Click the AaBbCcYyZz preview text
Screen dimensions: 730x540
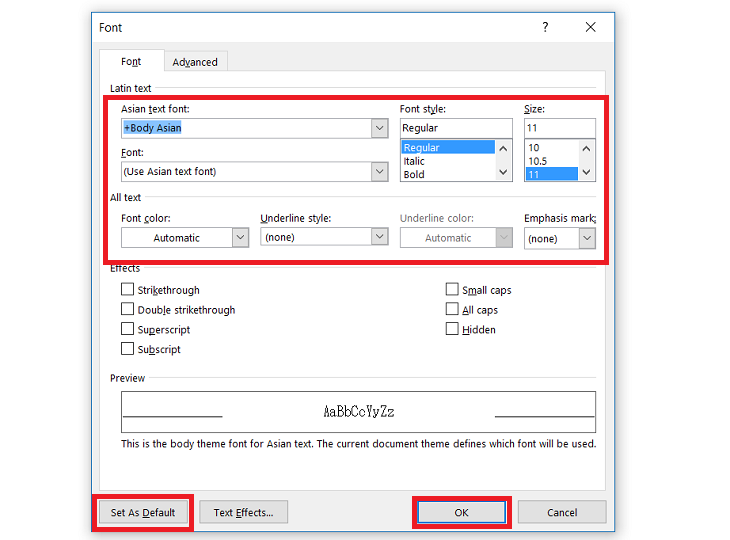[358, 412]
